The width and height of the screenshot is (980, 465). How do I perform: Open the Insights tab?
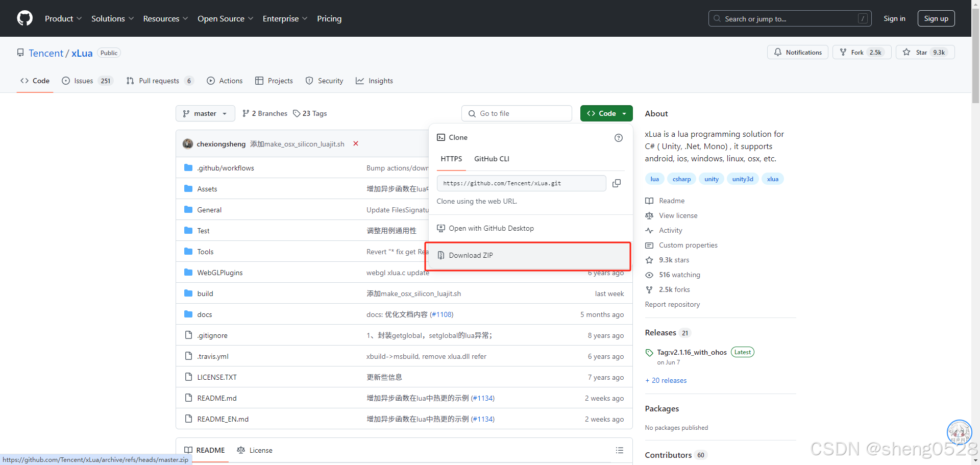pyautogui.click(x=375, y=81)
